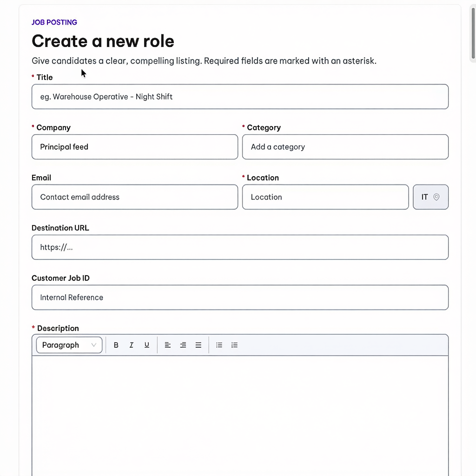
Task: Click the Location text field
Action: (325, 197)
